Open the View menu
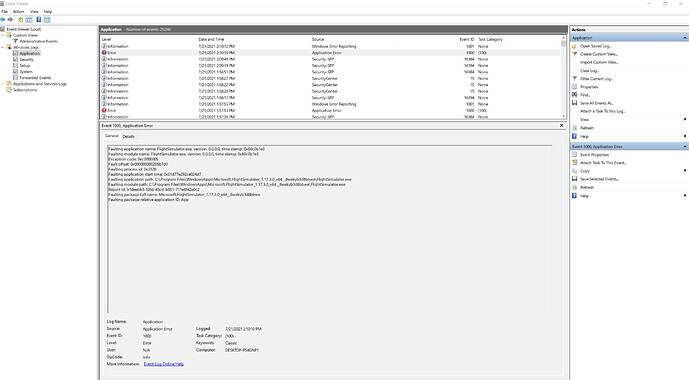689x380 pixels. [34, 11]
